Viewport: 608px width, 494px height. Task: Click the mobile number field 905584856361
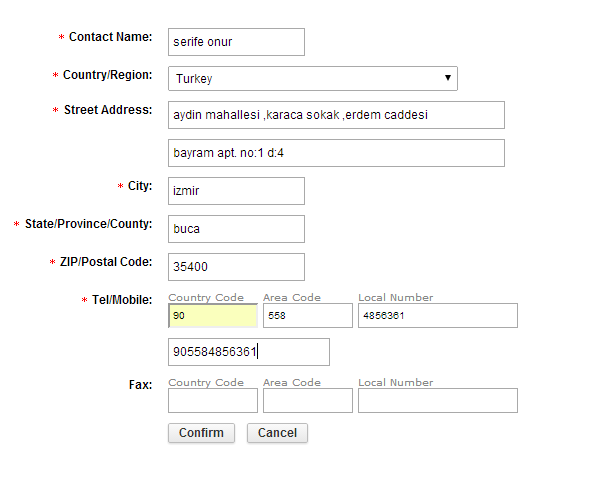coord(249,352)
